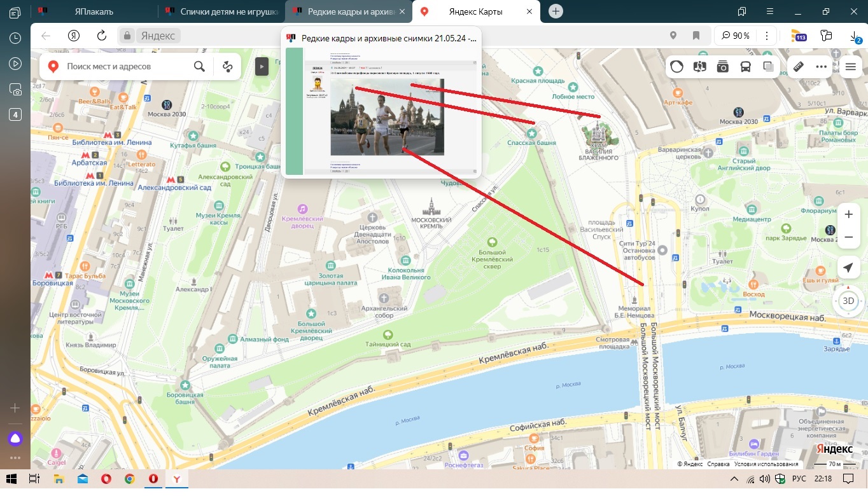The width and height of the screenshot is (868, 496).
Task: Click the location pin in address bar
Action: (673, 36)
